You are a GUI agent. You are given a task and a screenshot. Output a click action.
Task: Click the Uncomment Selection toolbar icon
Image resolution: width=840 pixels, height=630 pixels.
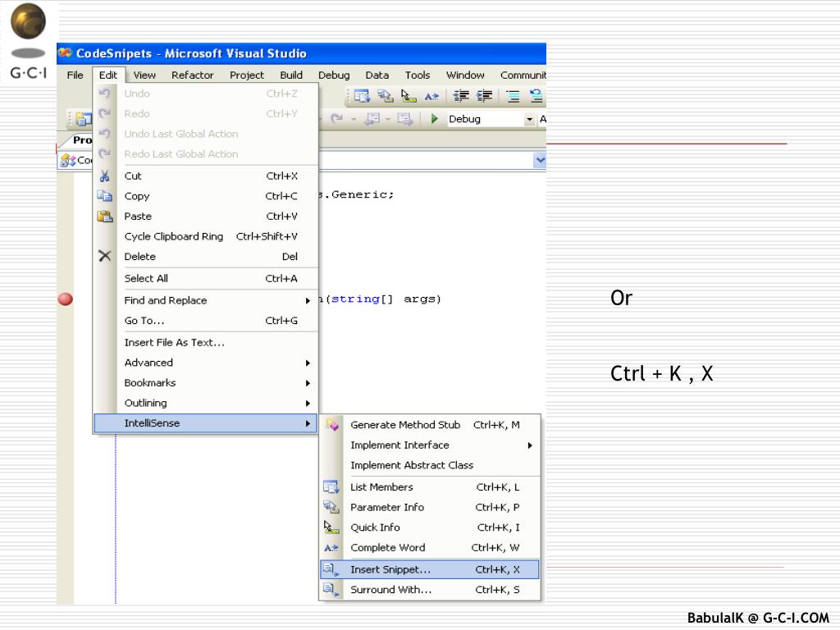pos(536,96)
